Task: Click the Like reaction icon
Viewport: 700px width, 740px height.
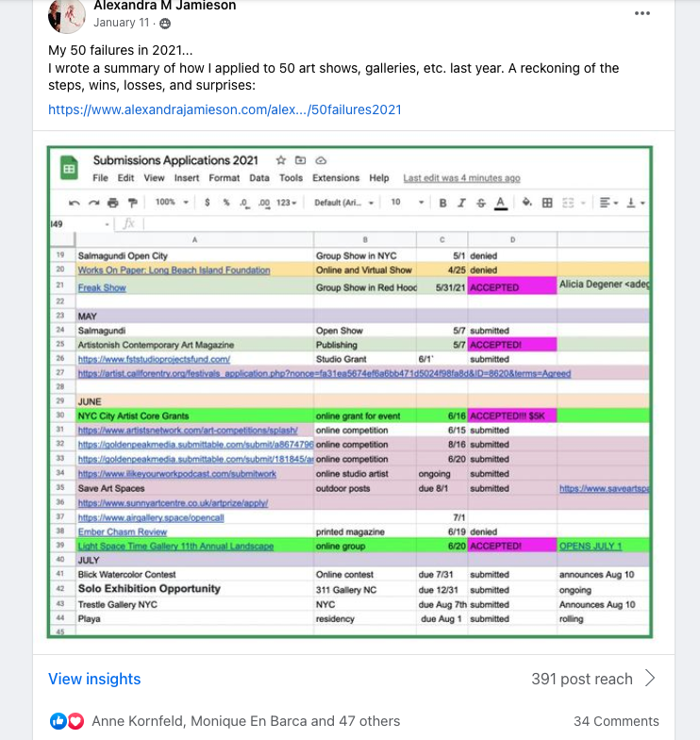Action: click(x=58, y=721)
